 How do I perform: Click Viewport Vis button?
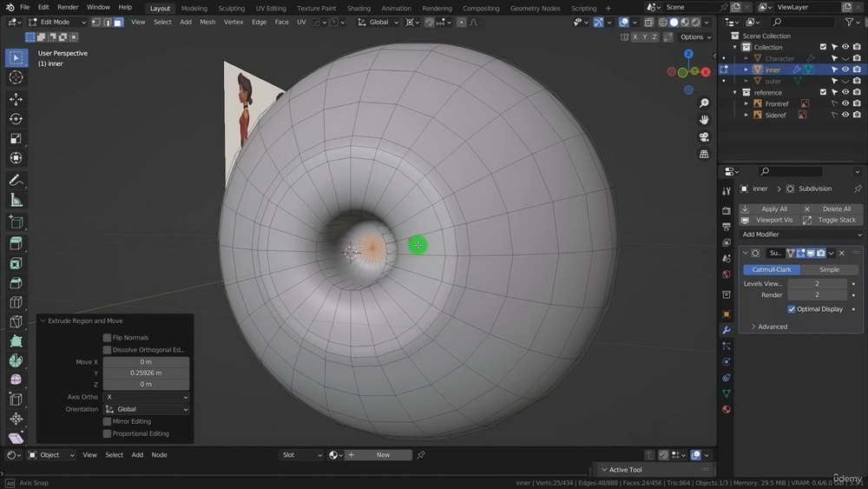point(769,220)
